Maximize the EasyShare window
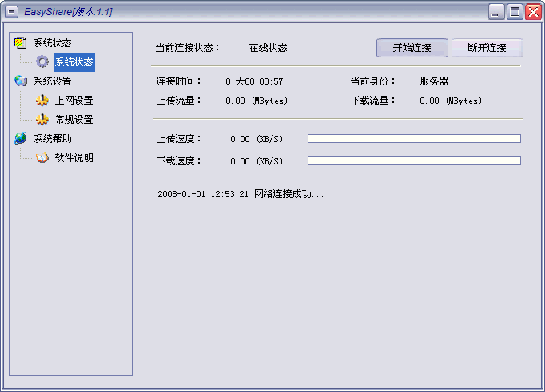Screen dimensions: 545x392 [x=515, y=12]
